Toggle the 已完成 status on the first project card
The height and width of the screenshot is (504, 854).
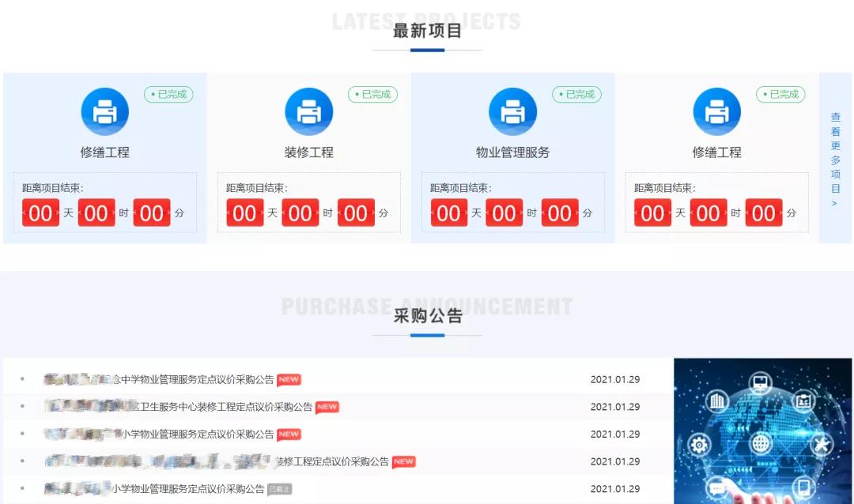(167, 94)
